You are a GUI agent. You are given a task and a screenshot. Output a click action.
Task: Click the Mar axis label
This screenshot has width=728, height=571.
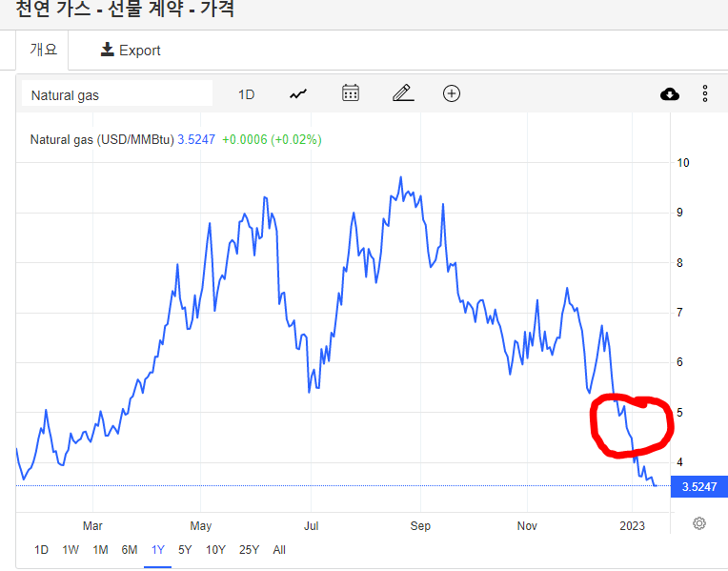(x=92, y=526)
